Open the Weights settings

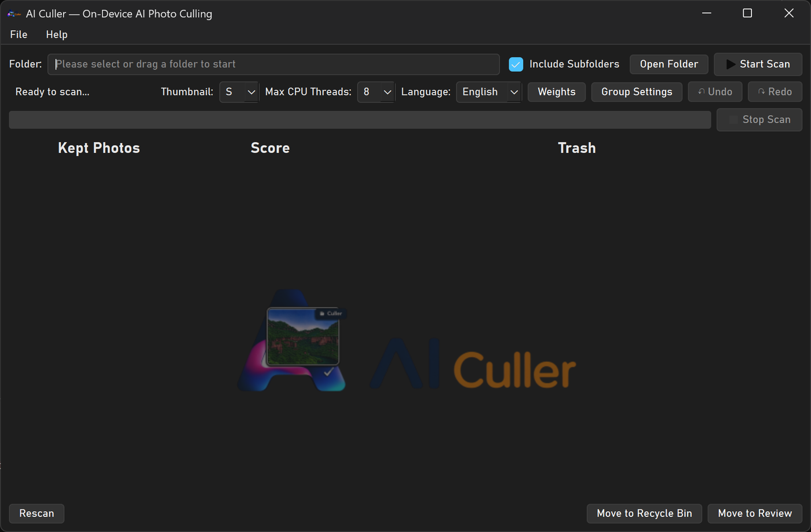coord(557,92)
